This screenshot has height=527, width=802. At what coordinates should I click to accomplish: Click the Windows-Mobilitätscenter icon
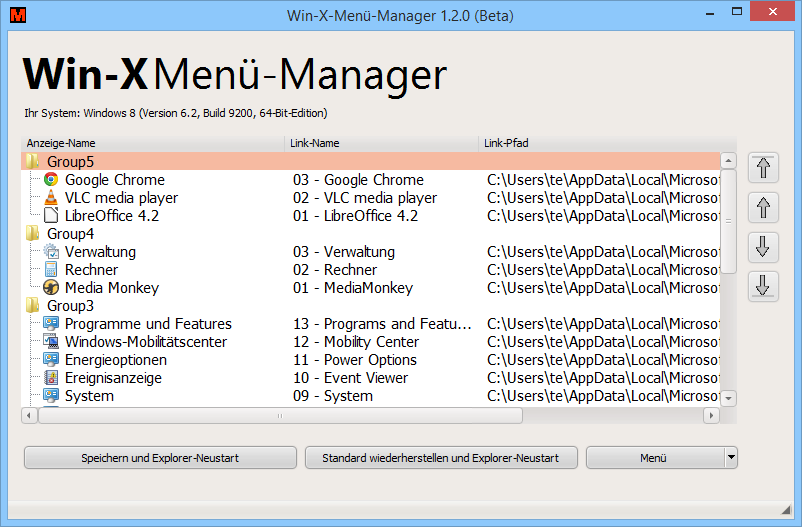click(51, 341)
